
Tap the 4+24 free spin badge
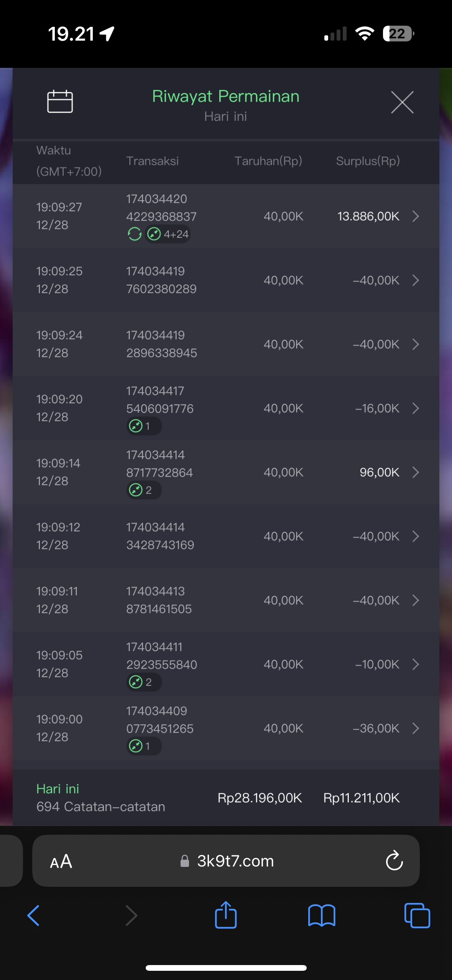point(168,234)
